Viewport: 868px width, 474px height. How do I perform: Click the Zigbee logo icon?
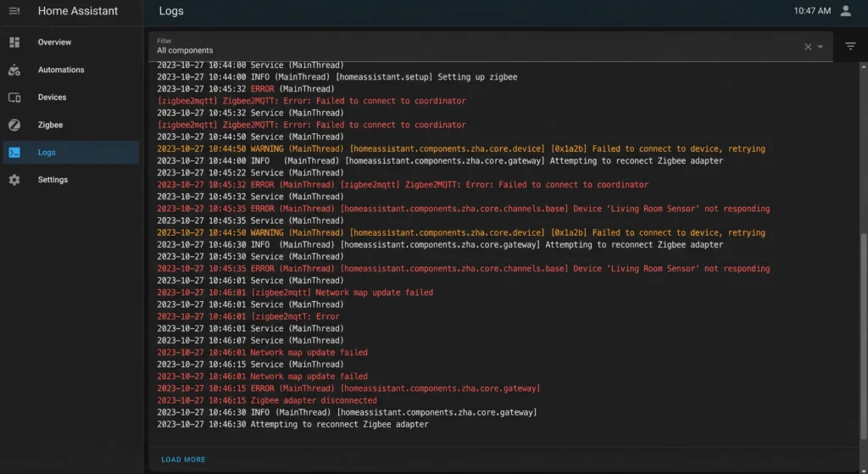tap(14, 125)
